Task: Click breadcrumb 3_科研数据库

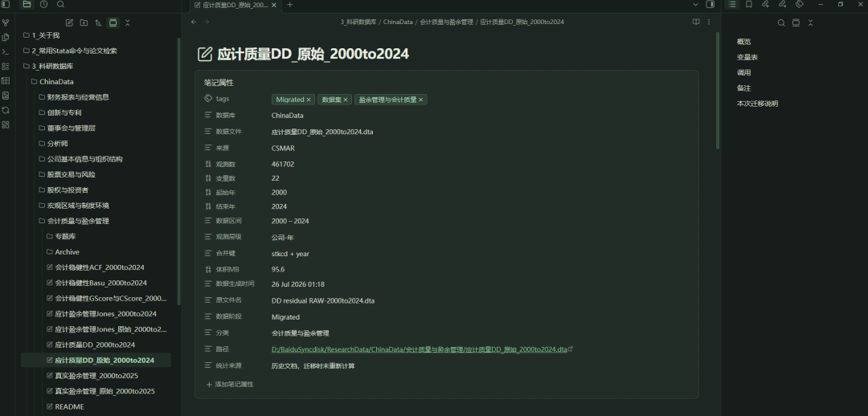Action: coord(358,22)
